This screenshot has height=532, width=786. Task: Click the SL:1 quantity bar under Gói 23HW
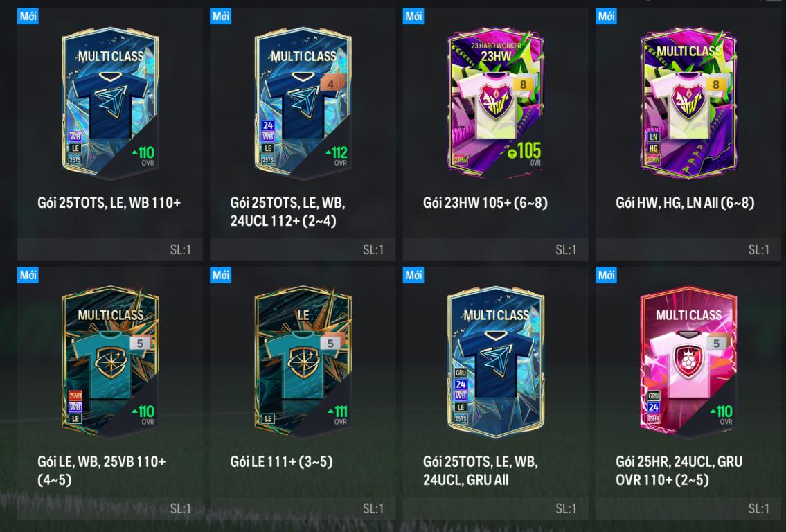495,249
